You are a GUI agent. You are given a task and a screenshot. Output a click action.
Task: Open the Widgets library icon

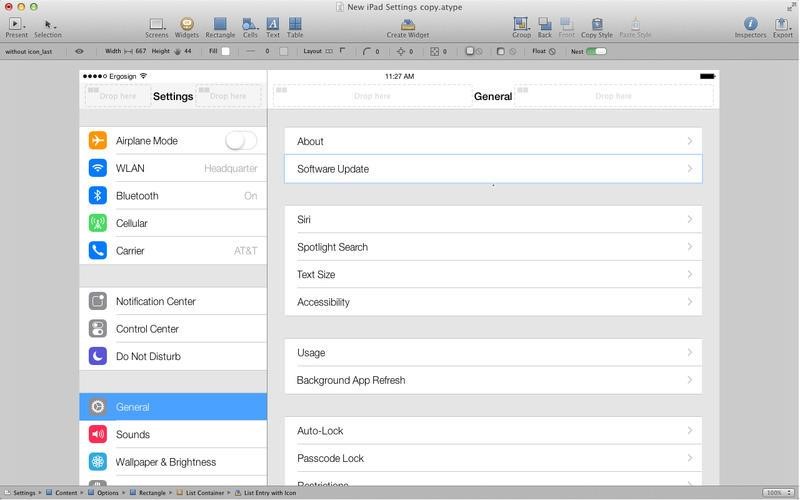pos(187,23)
